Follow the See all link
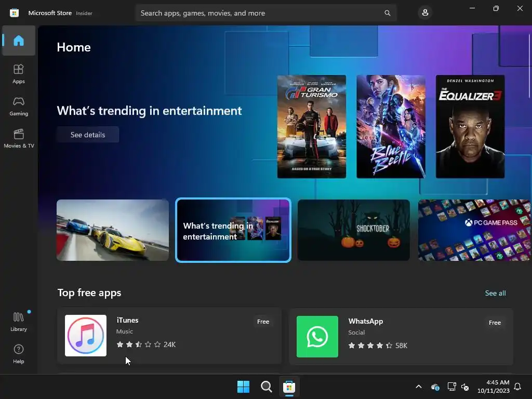 [495, 293]
